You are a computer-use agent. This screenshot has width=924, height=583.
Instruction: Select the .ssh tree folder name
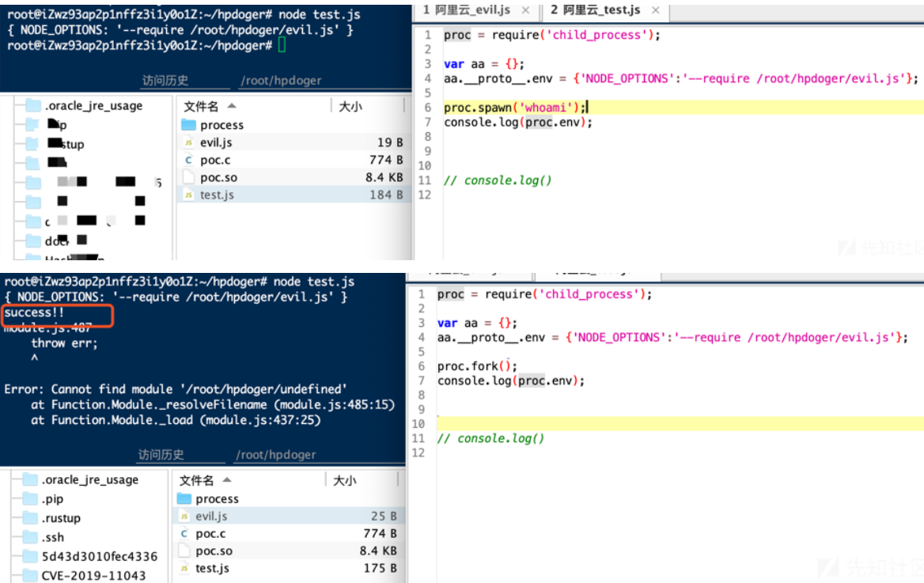tap(53, 538)
